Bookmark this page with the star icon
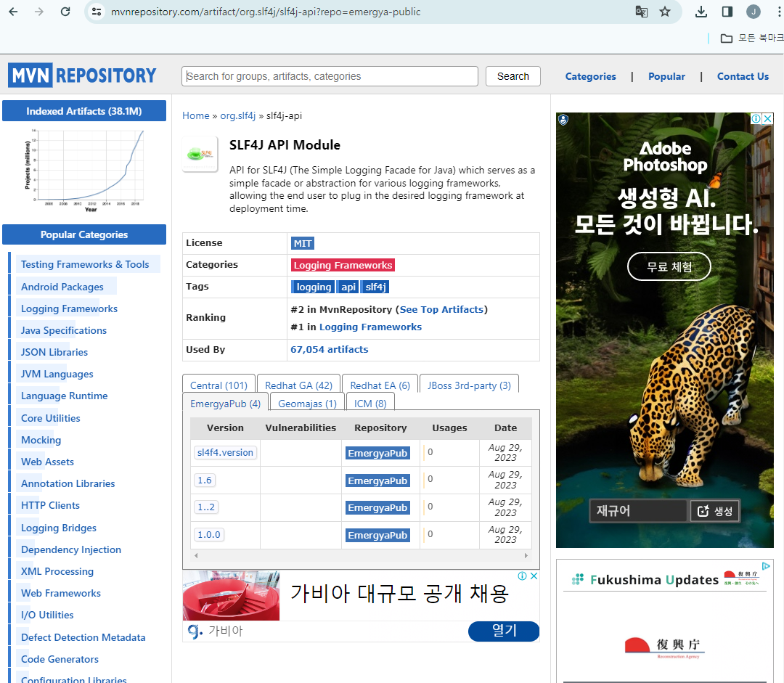 point(664,12)
